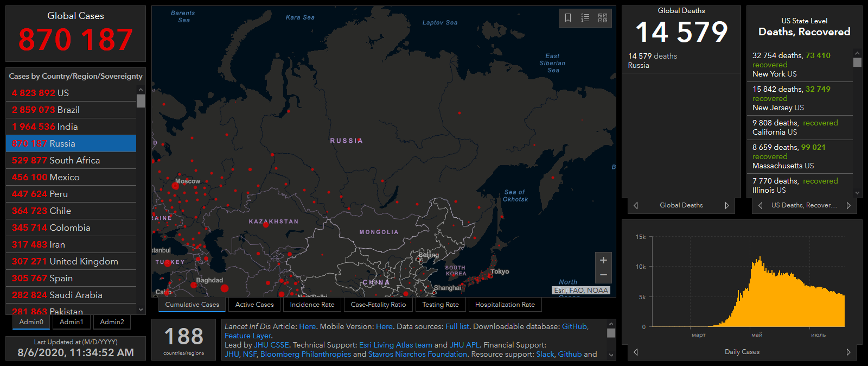Open Esri Living Atlas team link
This screenshot has width=868, height=366.
(x=395, y=345)
